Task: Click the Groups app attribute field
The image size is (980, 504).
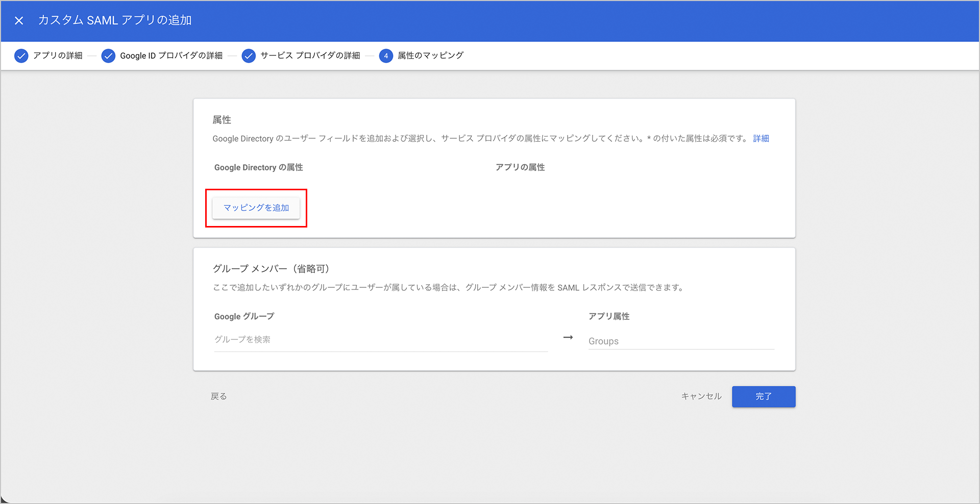Action: (681, 341)
